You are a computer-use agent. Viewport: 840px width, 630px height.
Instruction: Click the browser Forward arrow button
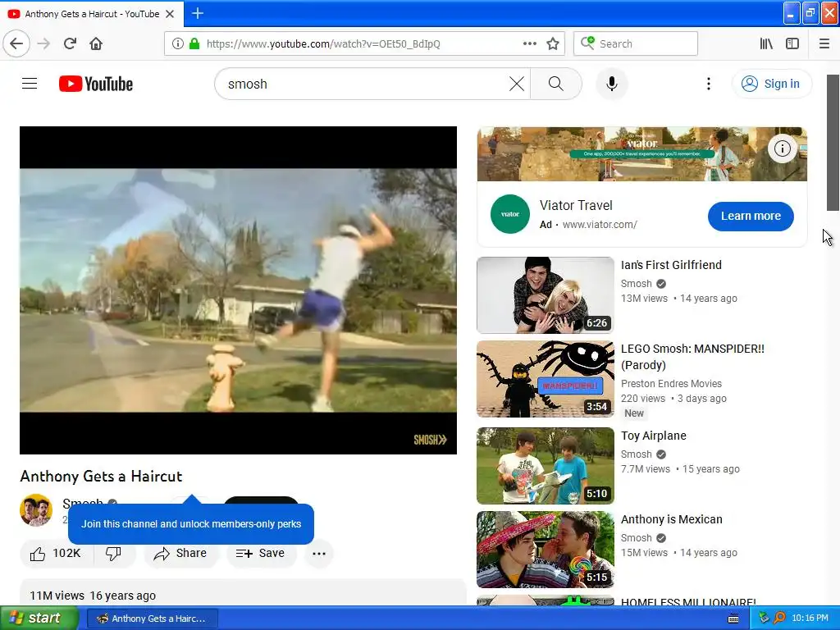click(43, 43)
